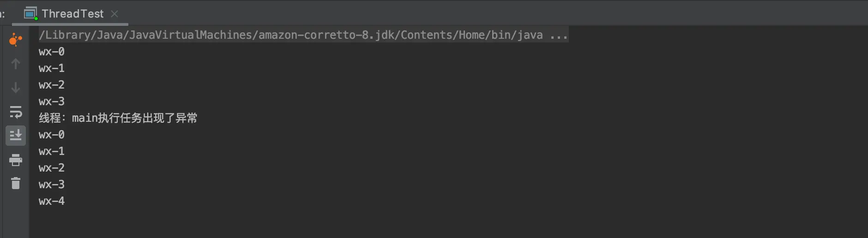This screenshot has height=238, width=868.
Task: Click the ThreadTest run configuration icon
Action: [x=30, y=14]
